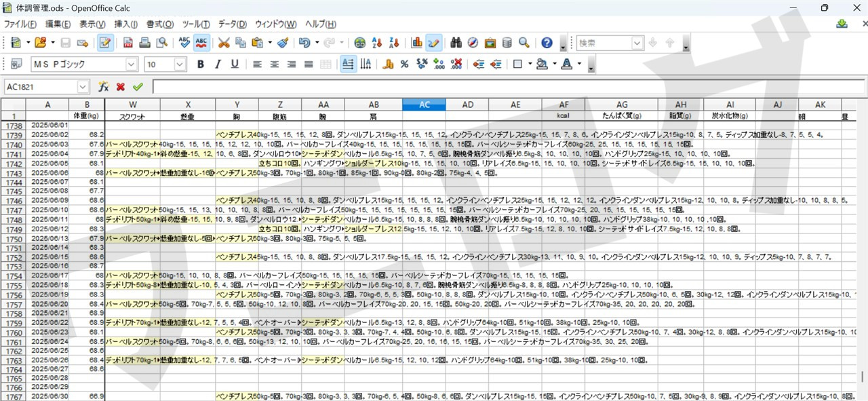Delete a decimal place
This screenshot has width=868, height=401.
pyautogui.click(x=456, y=64)
